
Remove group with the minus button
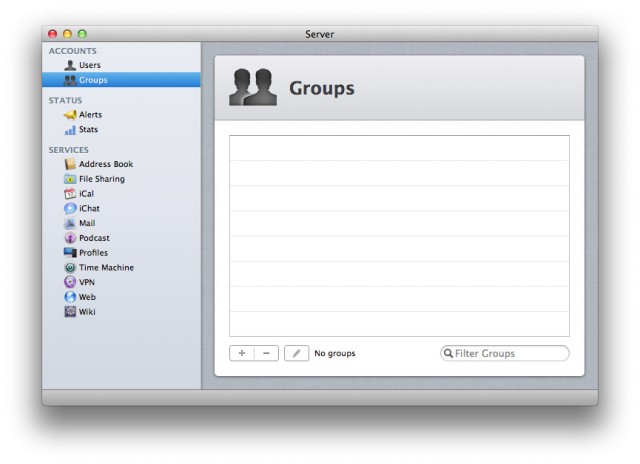point(266,353)
